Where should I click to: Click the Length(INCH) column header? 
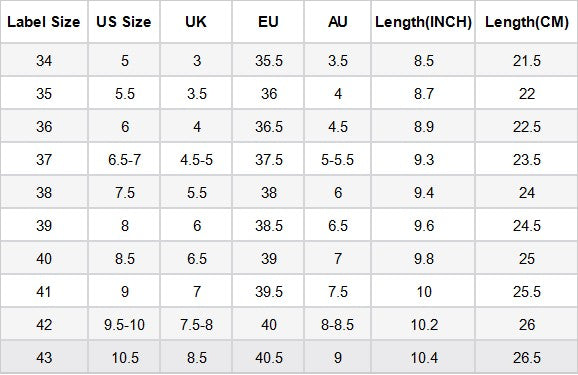[x=423, y=22]
